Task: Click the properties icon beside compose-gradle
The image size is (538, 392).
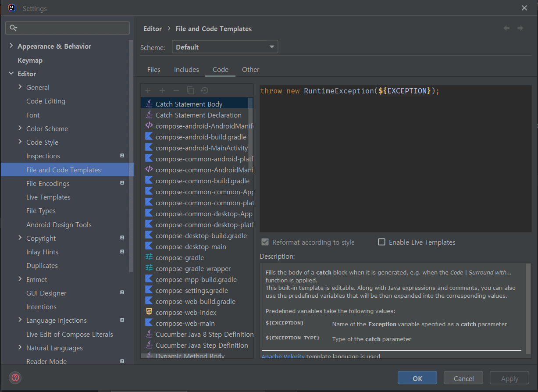Action: [149, 257]
